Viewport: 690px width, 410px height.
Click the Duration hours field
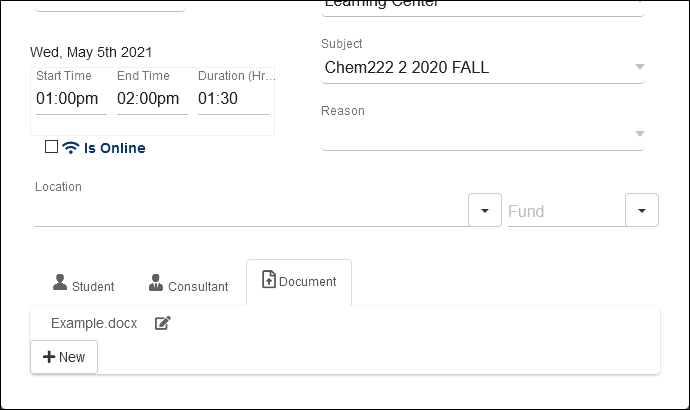pos(232,99)
